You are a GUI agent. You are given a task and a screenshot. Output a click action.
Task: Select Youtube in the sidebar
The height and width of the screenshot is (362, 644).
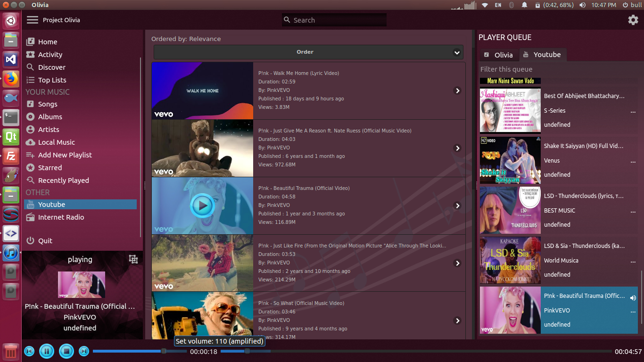81,205
